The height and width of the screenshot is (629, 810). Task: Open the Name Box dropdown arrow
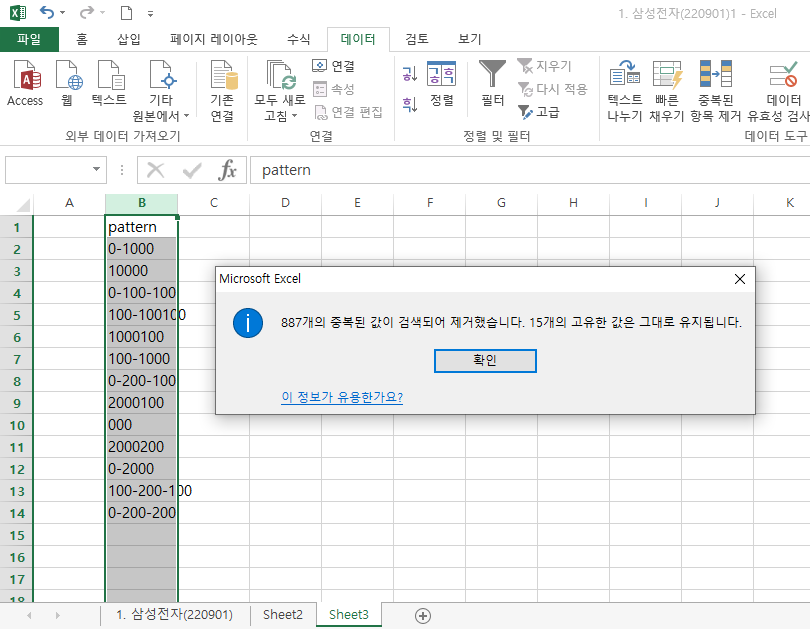coord(96,169)
